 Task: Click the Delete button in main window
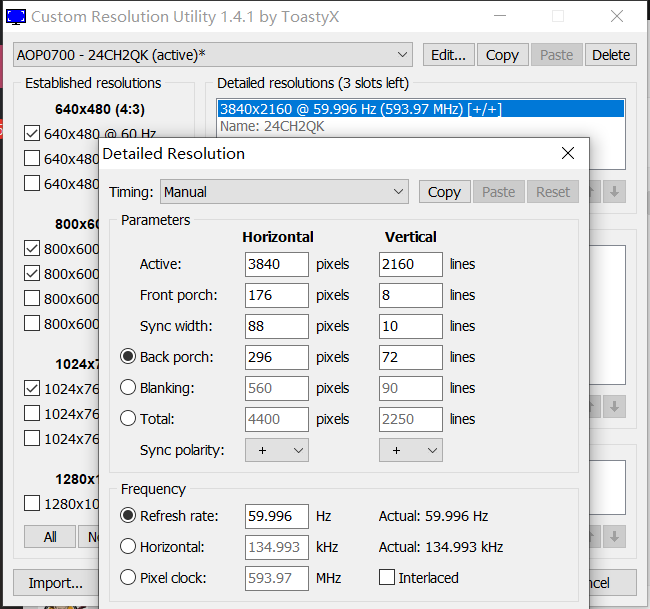[610, 55]
